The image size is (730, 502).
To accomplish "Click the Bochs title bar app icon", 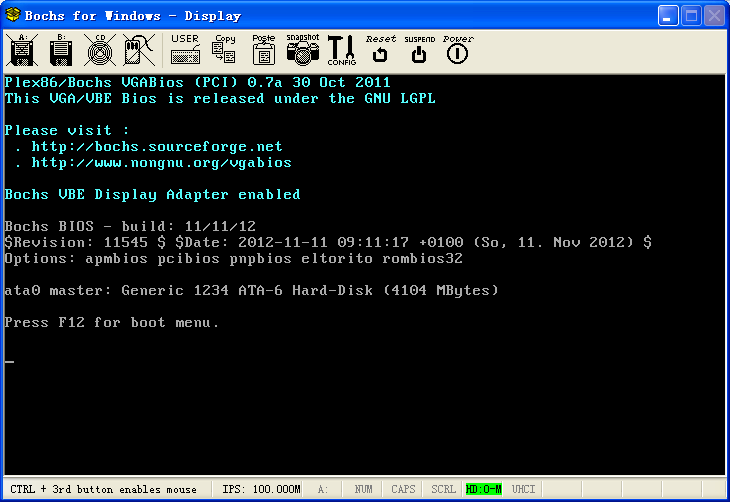I will pyautogui.click(x=13, y=15).
